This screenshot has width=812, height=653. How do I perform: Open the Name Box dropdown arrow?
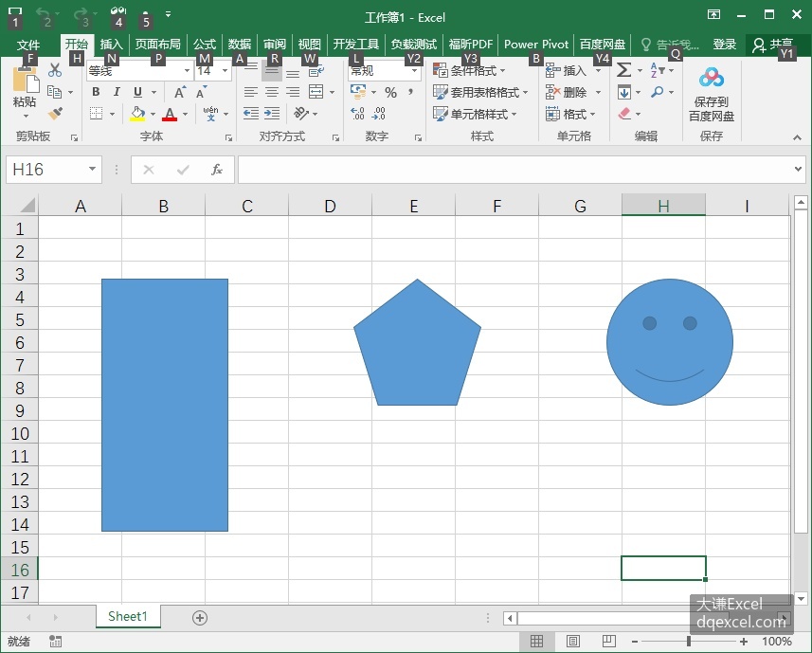click(x=92, y=169)
